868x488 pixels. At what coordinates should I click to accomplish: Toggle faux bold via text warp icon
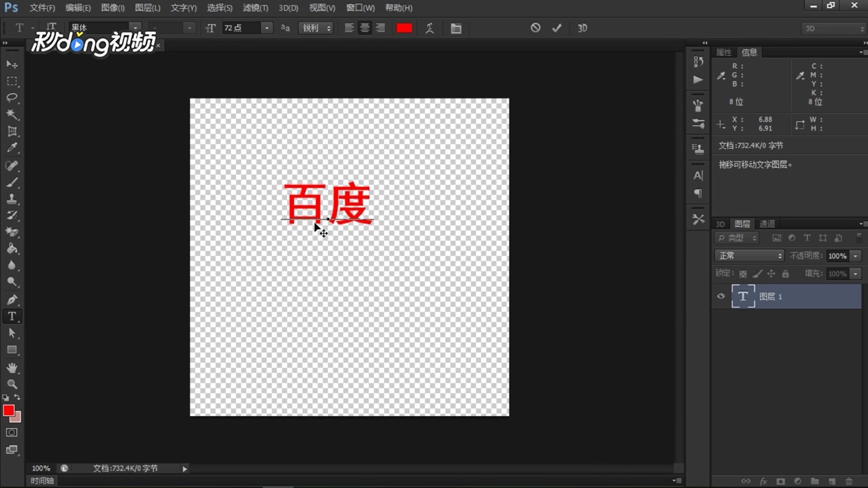pyautogui.click(x=429, y=28)
